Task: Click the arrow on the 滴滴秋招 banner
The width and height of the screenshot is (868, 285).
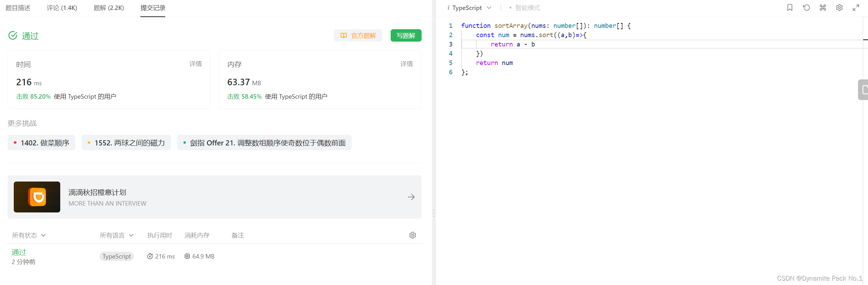Action: pyautogui.click(x=411, y=197)
